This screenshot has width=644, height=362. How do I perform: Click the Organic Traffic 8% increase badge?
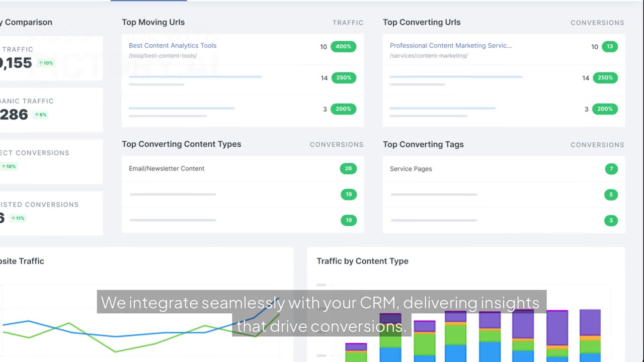[41, 115]
